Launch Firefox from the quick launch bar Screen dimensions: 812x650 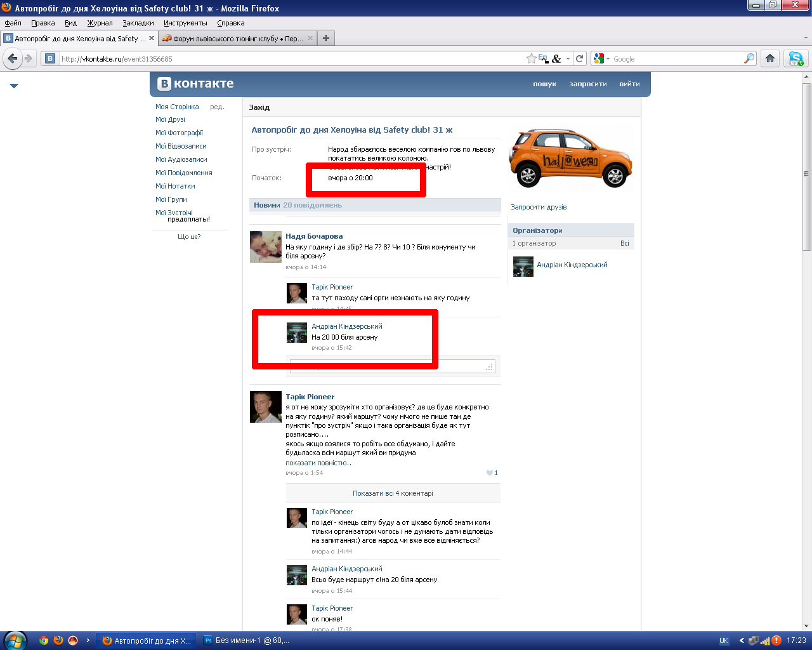(x=58, y=640)
